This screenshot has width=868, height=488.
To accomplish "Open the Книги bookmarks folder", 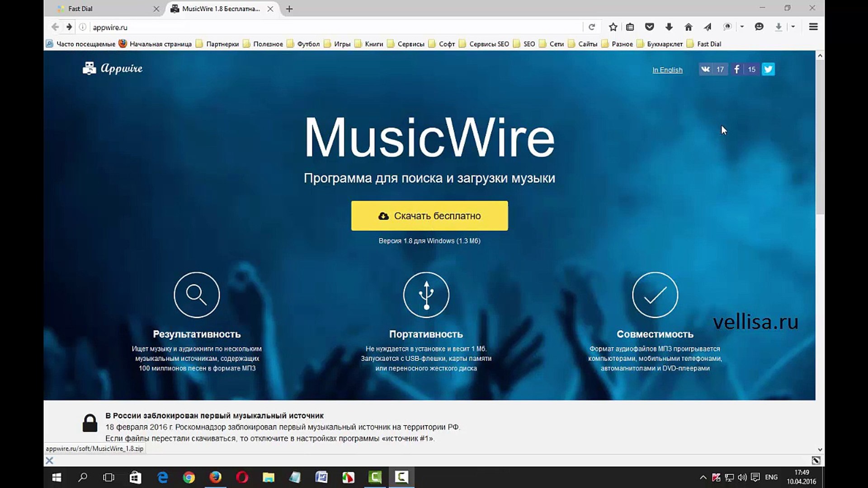I will pyautogui.click(x=369, y=44).
